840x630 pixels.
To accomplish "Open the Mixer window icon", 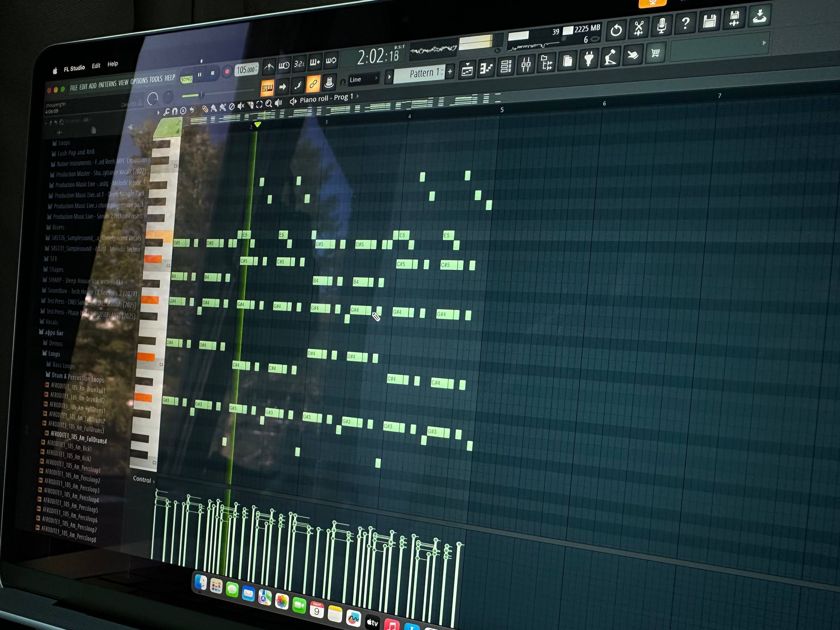I will pyautogui.click(x=526, y=65).
